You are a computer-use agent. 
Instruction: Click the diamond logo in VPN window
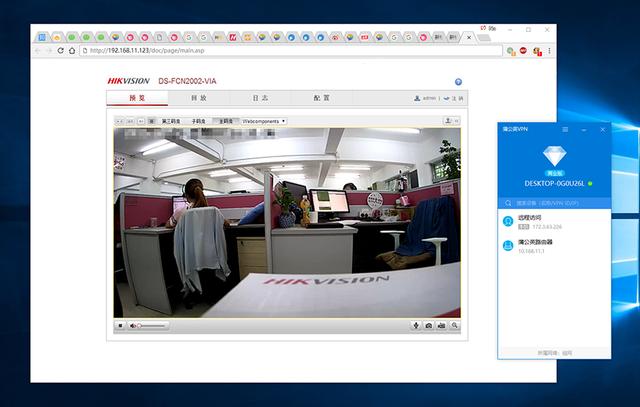point(554,156)
